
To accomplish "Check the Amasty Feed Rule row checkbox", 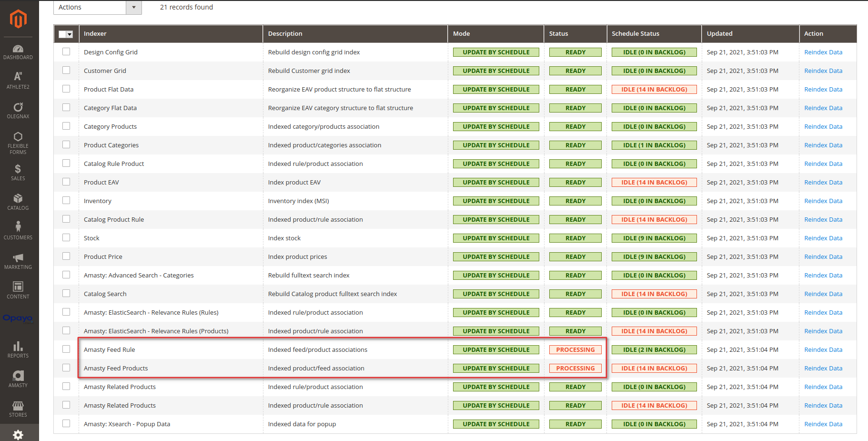I will (x=66, y=349).
